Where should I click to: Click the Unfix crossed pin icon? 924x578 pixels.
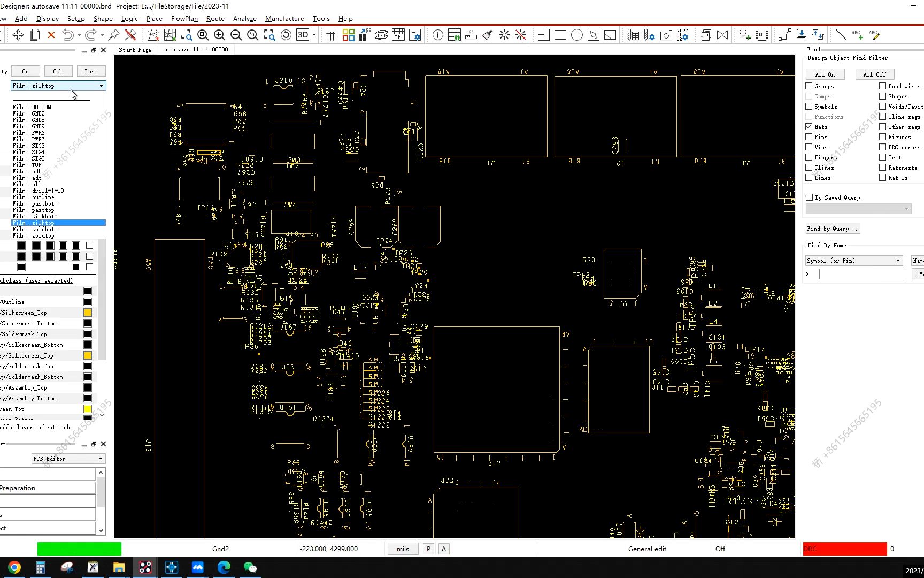coord(130,35)
